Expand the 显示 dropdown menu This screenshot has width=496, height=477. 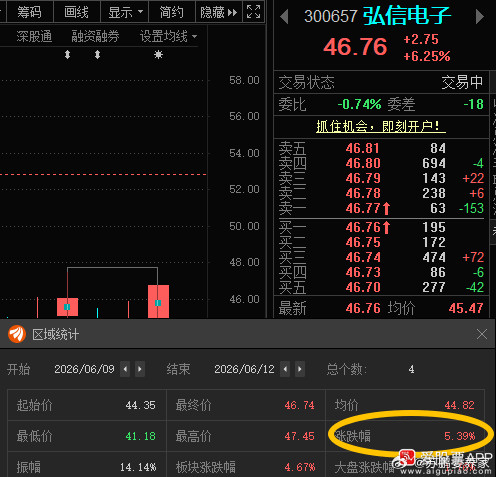pos(125,12)
